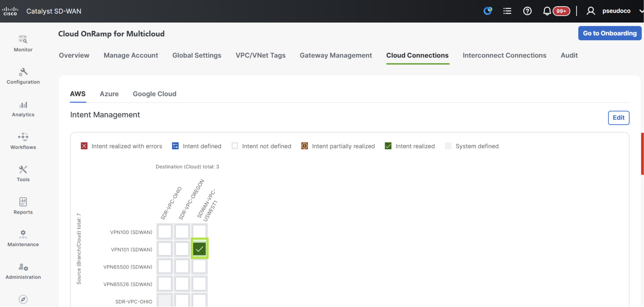Screen dimensions: 644x307
Task: Open the Tools sidebar icon
Action: [x=23, y=170]
